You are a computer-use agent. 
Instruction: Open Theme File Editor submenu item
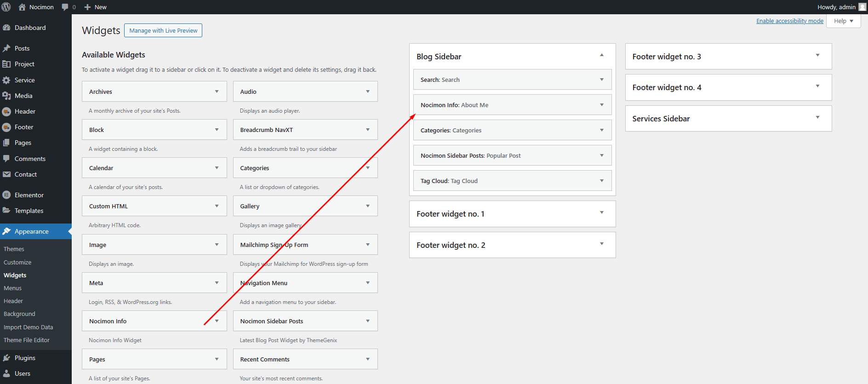(x=27, y=340)
